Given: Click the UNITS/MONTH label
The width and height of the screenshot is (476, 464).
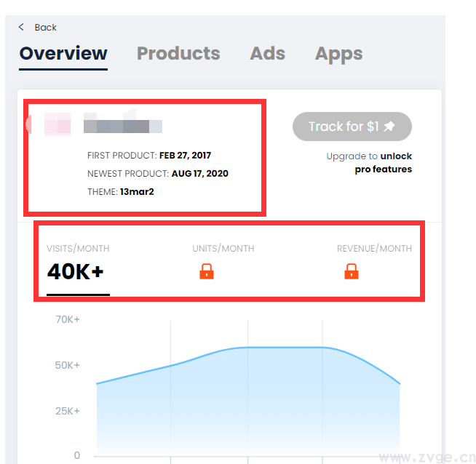Looking at the screenshot, I should 223,249.
